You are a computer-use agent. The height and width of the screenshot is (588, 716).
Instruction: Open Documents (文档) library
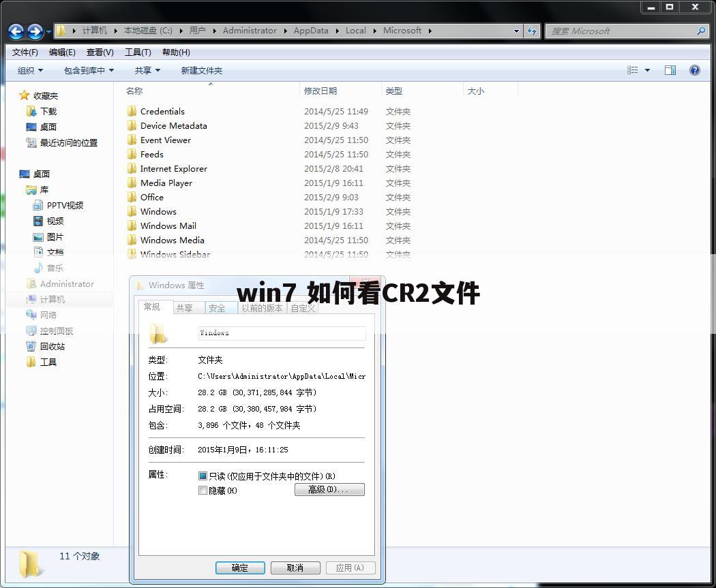point(48,252)
